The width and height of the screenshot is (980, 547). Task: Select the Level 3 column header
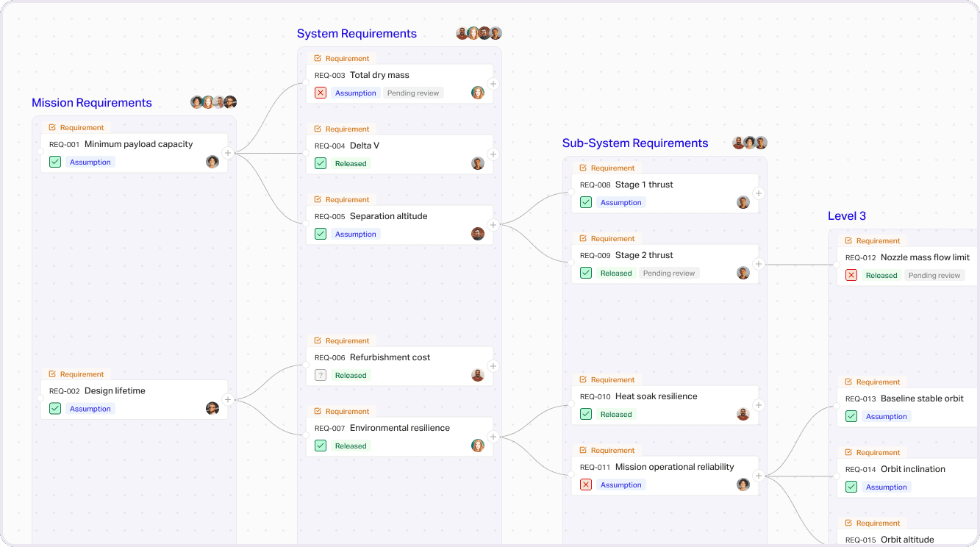tap(846, 215)
